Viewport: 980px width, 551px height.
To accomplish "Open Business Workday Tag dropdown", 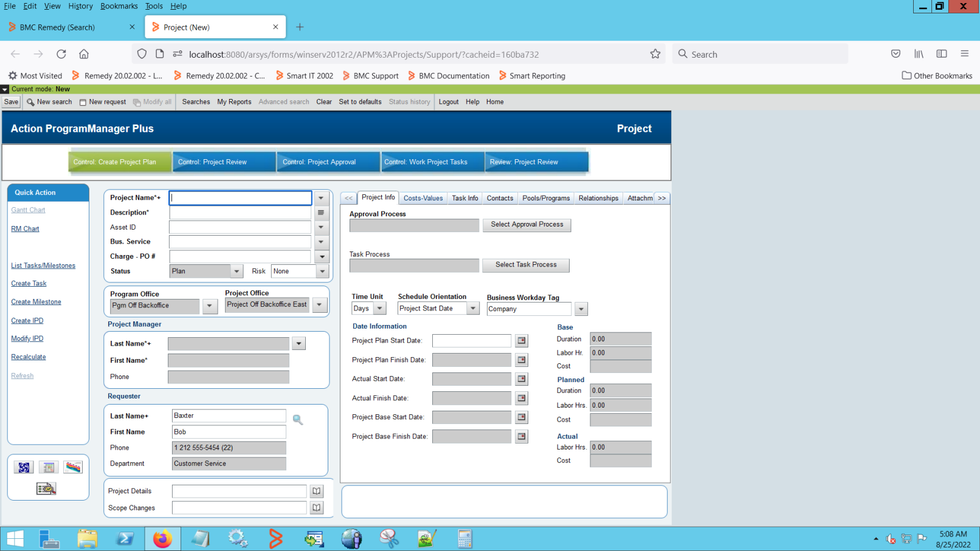I will coord(581,309).
